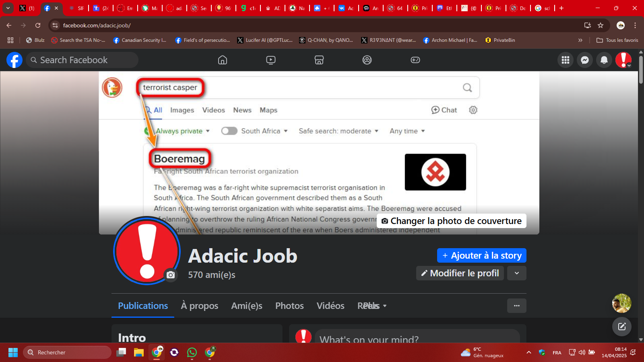Click the volume icon in system tray

point(582,352)
